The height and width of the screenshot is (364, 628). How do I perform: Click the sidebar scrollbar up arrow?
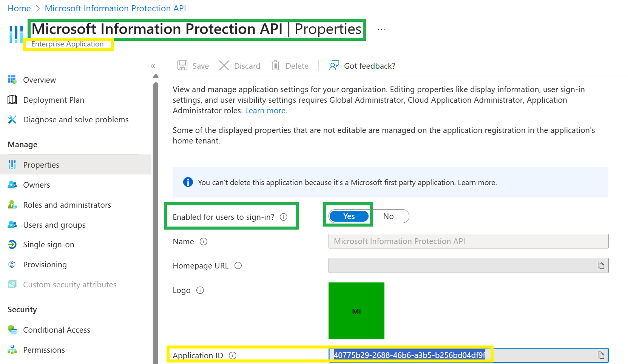[x=156, y=76]
